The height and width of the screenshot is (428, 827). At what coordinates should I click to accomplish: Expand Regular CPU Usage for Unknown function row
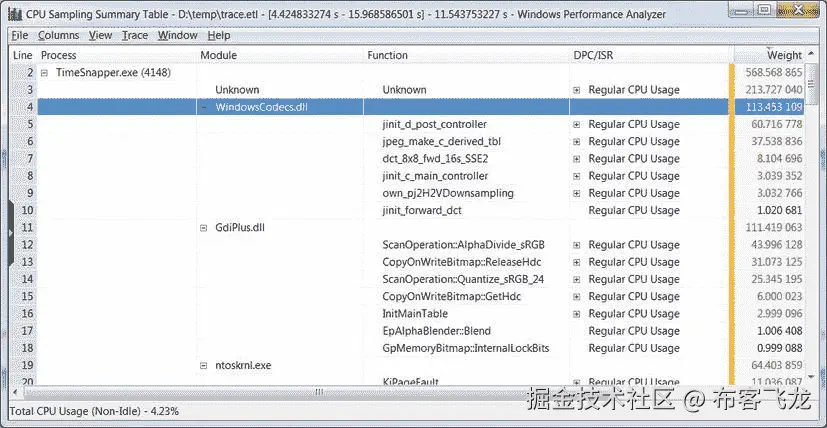(577, 90)
